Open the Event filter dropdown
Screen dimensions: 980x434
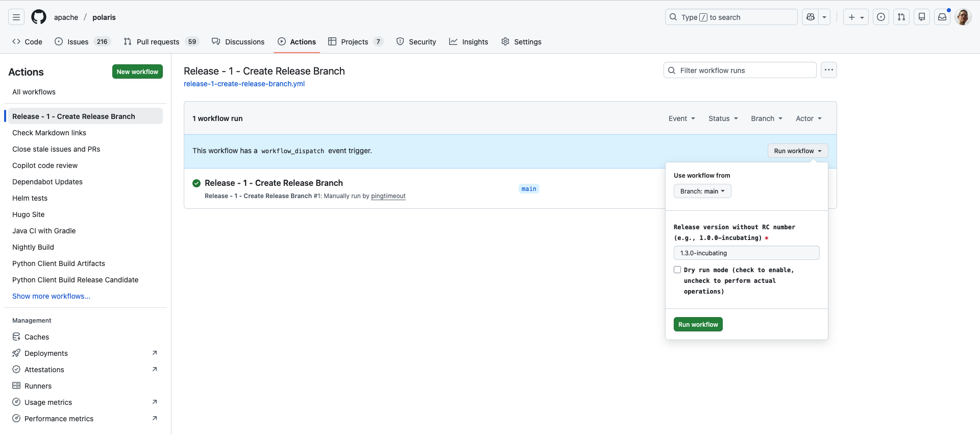(681, 118)
